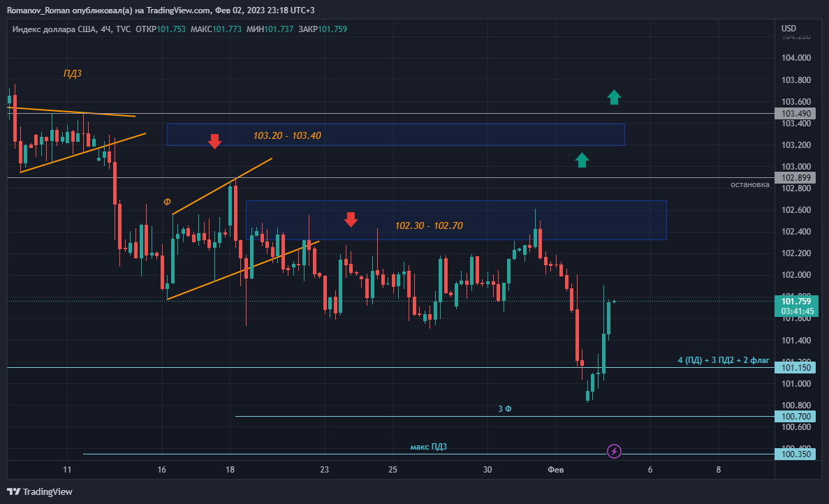Click date label 23 on time axis
The width and height of the screenshot is (829, 504).
(325, 470)
